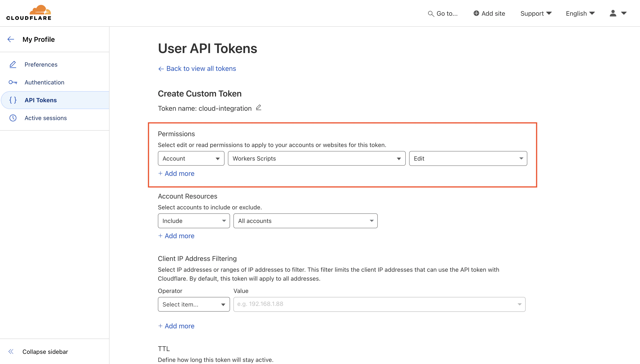Screen dimensions: 640x364
Task: Click Add more under Account Resources
Action: 176,236
